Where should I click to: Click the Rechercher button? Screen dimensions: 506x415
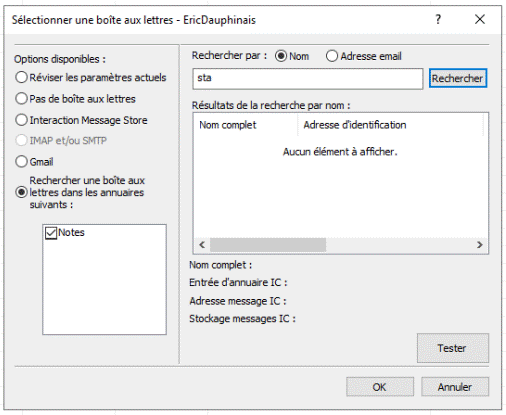click(458, 78)
